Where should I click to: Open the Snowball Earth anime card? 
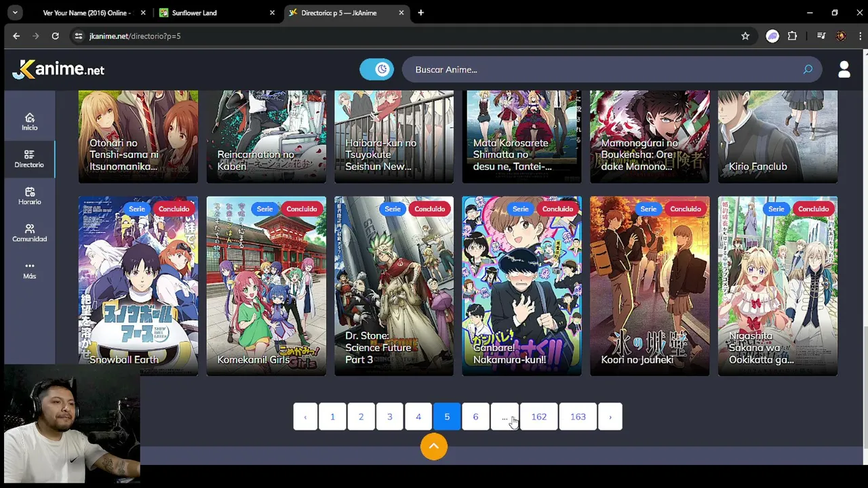(x=138, y=286)
